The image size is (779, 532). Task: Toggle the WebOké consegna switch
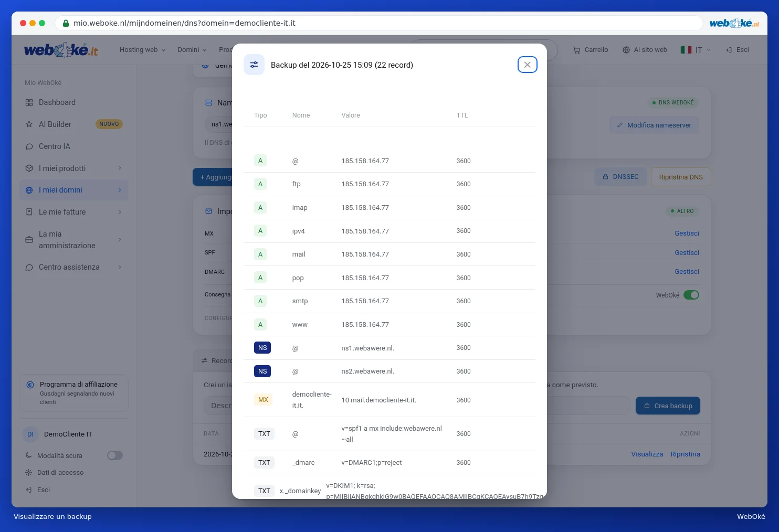coord(691,295)
